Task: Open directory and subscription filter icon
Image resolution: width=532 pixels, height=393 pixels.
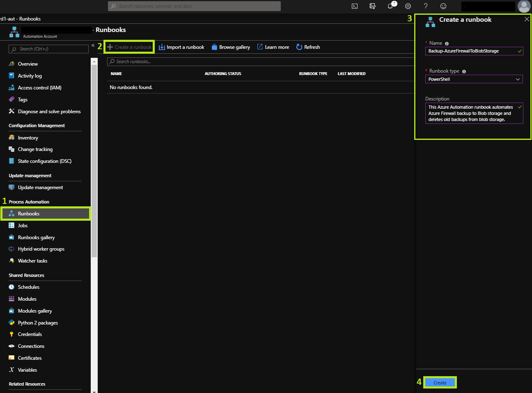Action: tap(372, 6)
